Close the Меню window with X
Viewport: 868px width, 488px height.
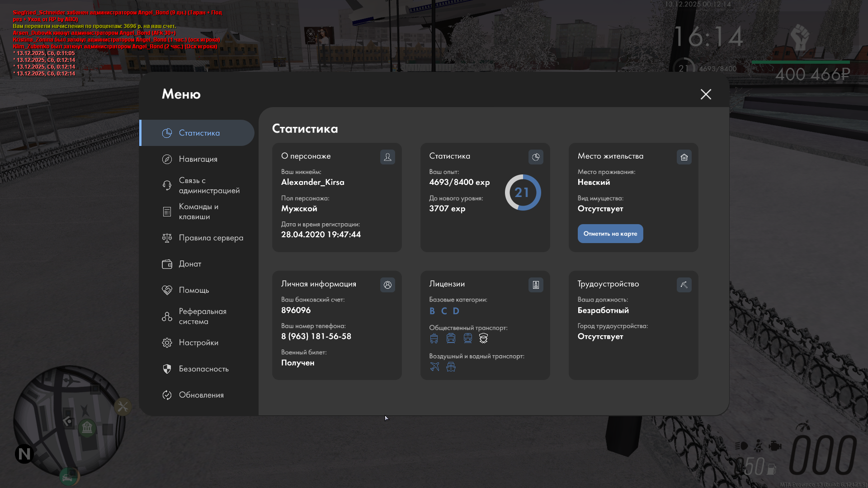(706, 94)
